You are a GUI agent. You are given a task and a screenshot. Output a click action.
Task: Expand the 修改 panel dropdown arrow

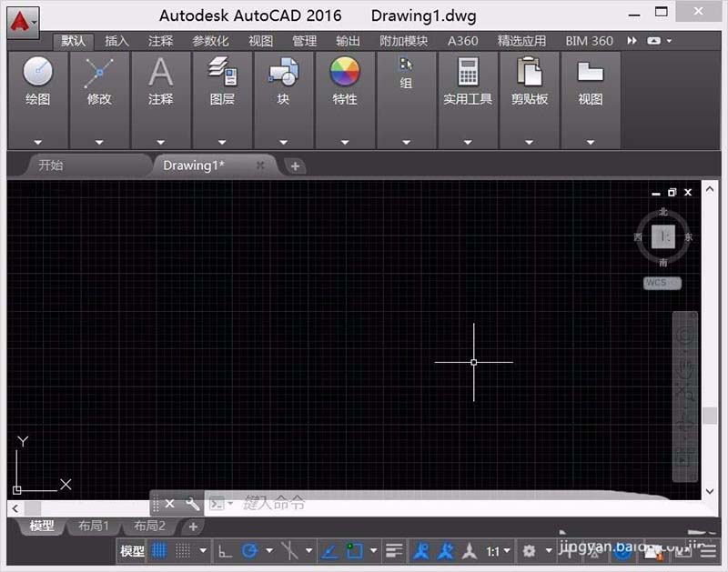pos(99,143)
